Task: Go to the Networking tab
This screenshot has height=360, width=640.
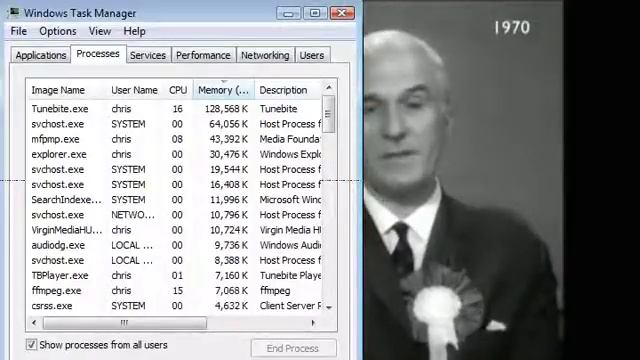Action: tap(265, 55)
